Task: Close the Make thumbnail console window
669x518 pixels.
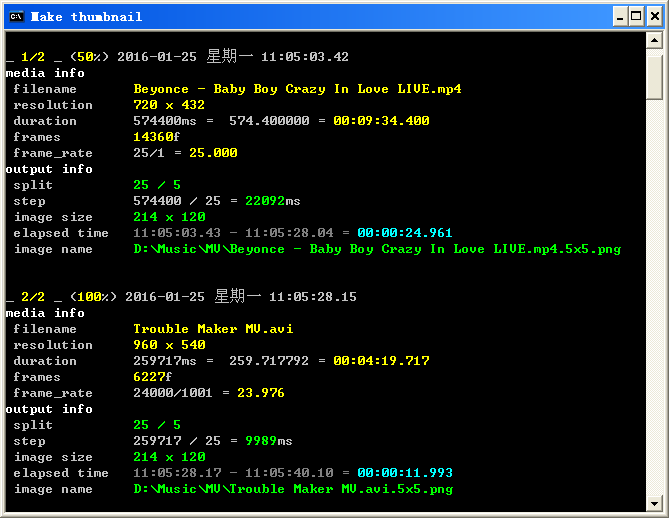Action: (655, 17)
